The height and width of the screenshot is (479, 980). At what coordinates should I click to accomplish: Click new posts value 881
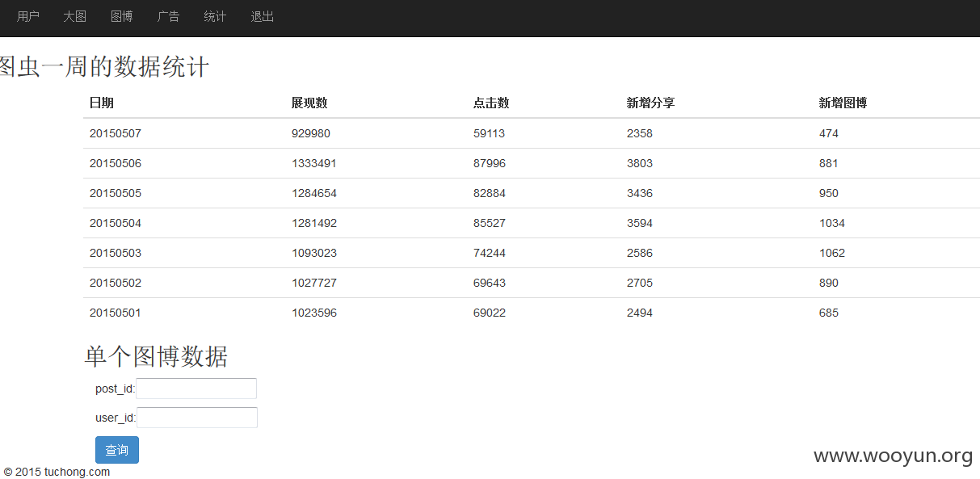[x=829, y=163]
